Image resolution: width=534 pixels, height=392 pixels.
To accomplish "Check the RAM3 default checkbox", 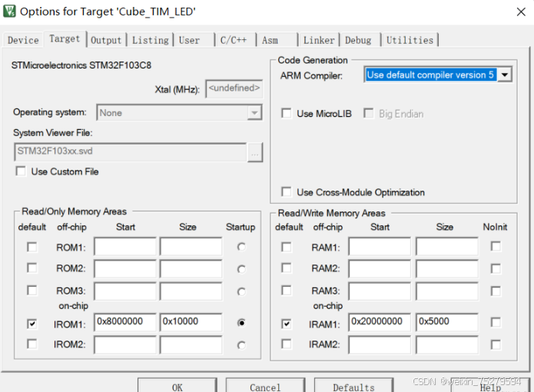I will pyautogui.click(x=287, y=291).
